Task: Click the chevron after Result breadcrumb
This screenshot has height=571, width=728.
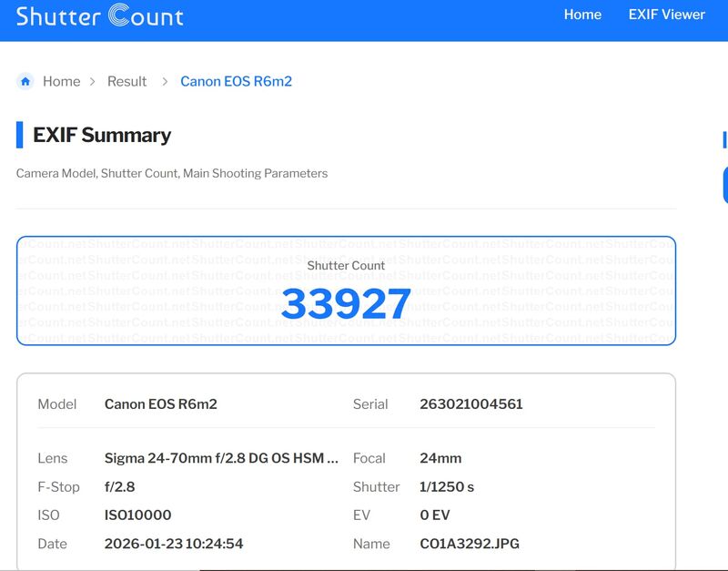Action: point(165,81)
